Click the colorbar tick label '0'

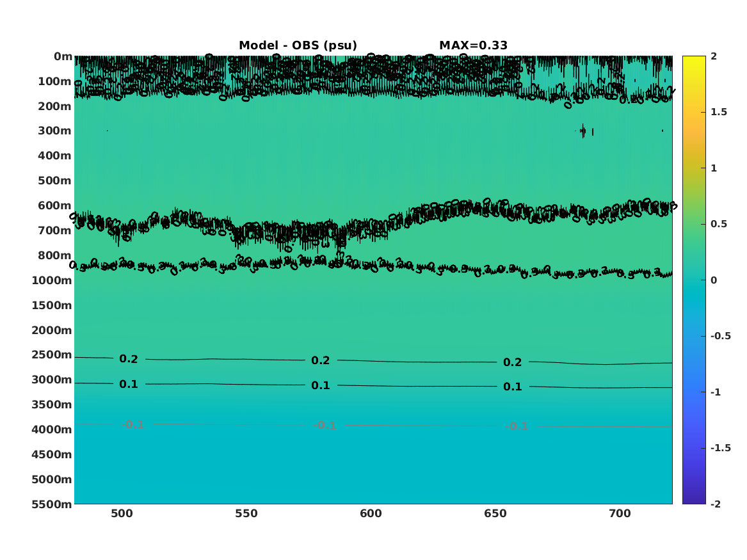pos(714,280)
